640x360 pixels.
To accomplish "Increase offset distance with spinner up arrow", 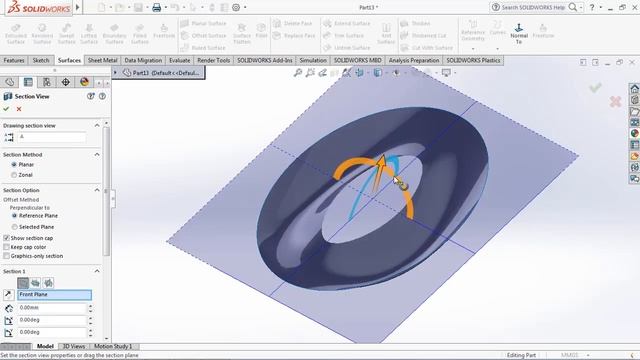I will (x=91, y=306).
